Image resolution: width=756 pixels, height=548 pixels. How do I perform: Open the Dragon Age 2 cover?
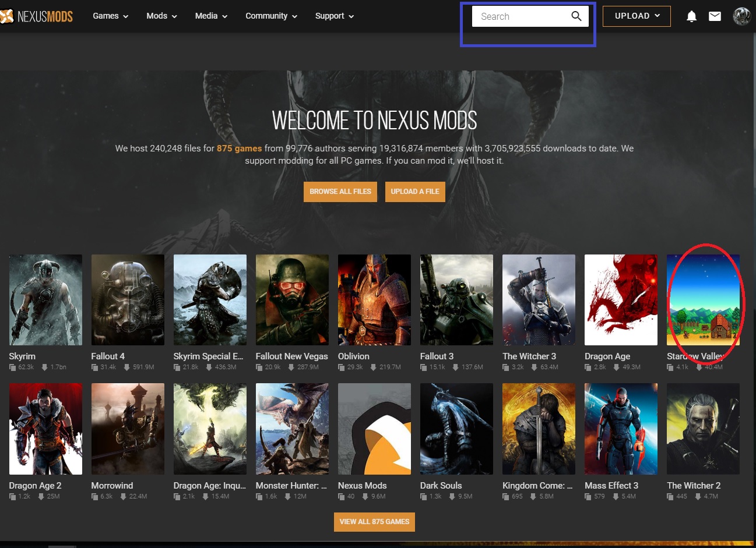(x=45, y=429)
